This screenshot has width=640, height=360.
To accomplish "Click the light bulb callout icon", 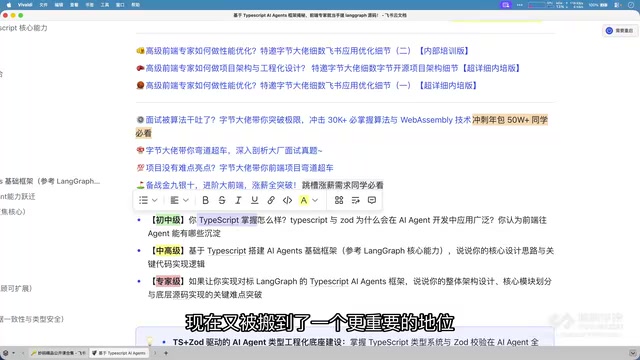I will (x=150, y=341).
